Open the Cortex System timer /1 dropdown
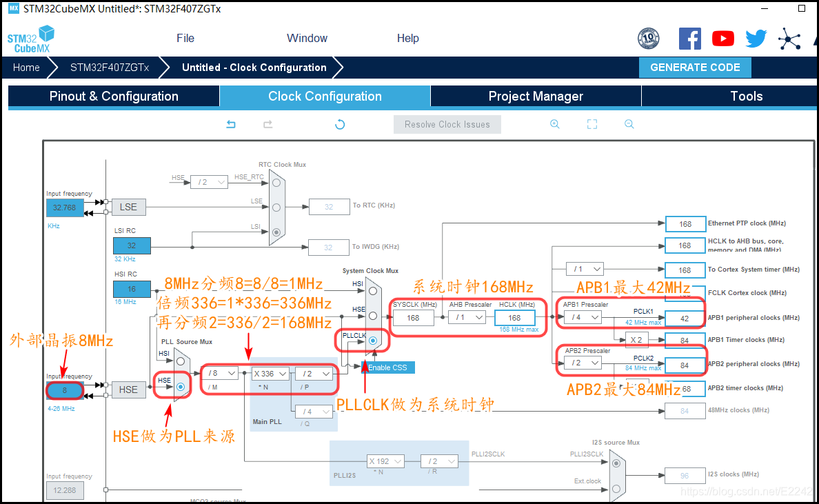This screenshot has height=504, width=819. coord(585,269)
